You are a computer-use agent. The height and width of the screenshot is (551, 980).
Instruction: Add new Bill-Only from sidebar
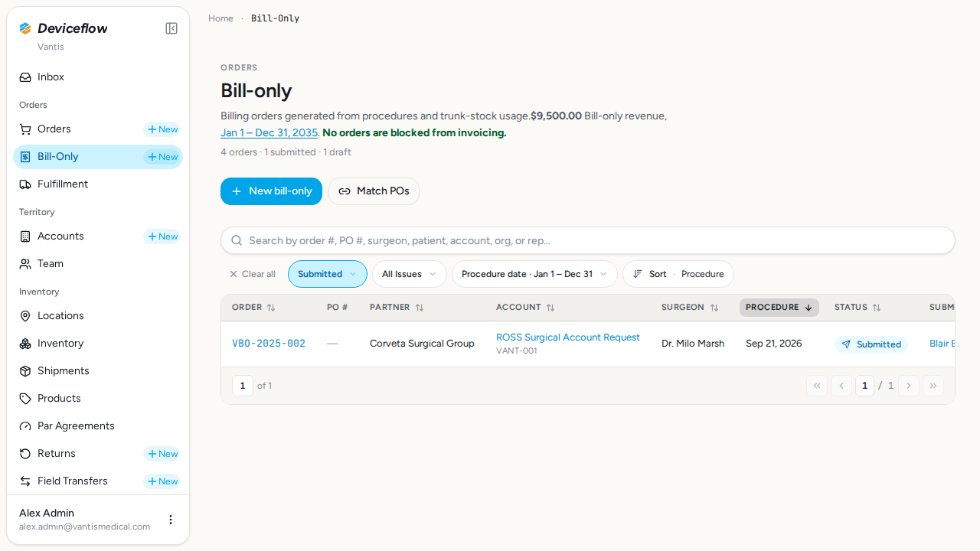tap(162, 157)
